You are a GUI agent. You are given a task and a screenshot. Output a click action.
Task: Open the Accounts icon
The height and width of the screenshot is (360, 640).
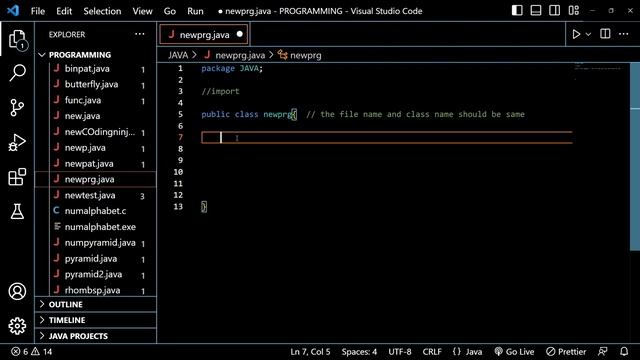coord(17,291)
